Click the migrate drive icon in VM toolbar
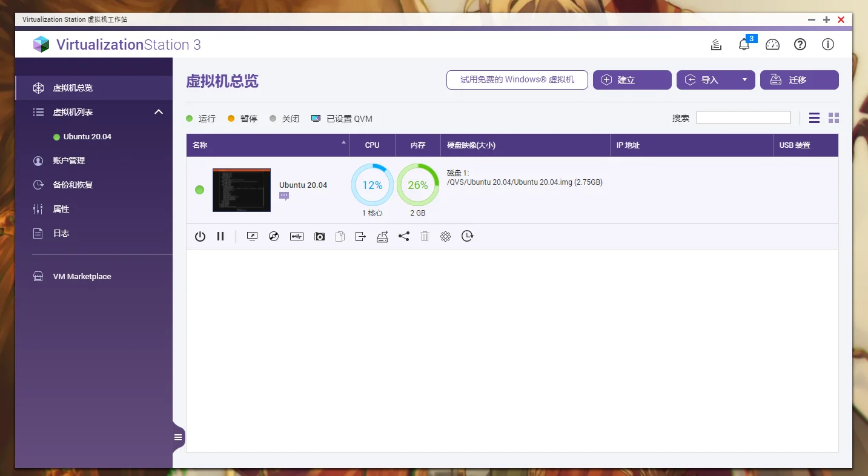 click(x=382, y=236)
